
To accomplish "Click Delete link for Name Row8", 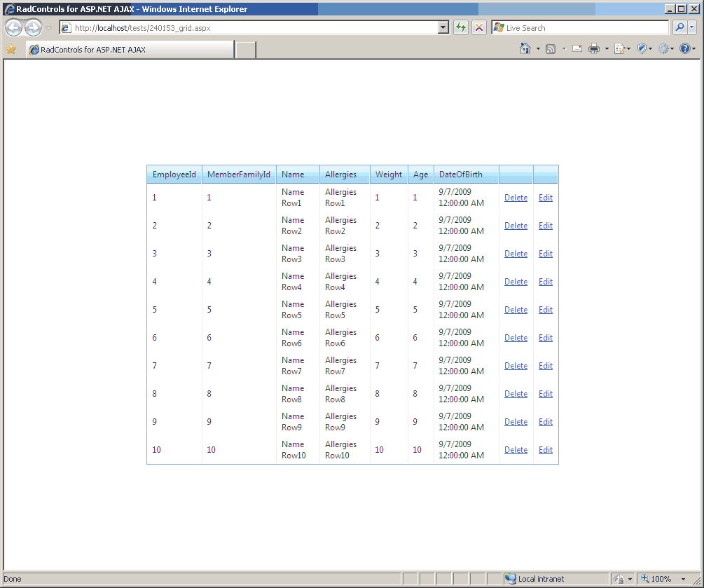I will pos(516,394).
